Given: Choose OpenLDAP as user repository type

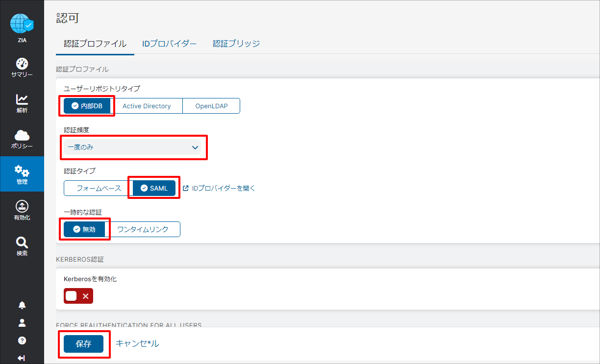Looking at the screenshot, I should (211, 105).
